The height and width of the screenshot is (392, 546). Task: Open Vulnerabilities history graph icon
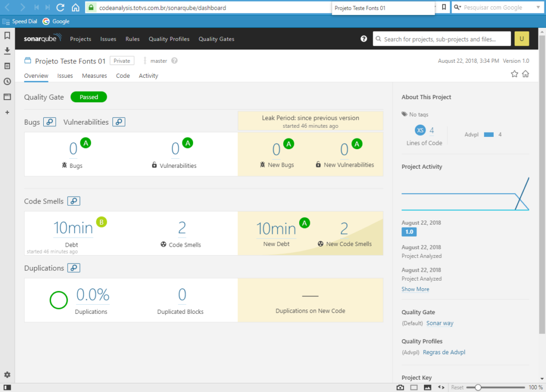click(119, 122)
